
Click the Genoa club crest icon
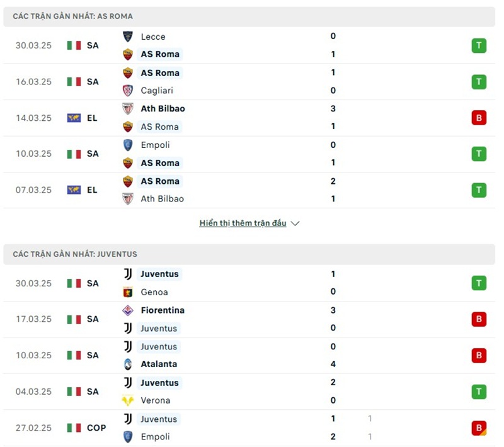pyautogui.click(x=128, y=292)
